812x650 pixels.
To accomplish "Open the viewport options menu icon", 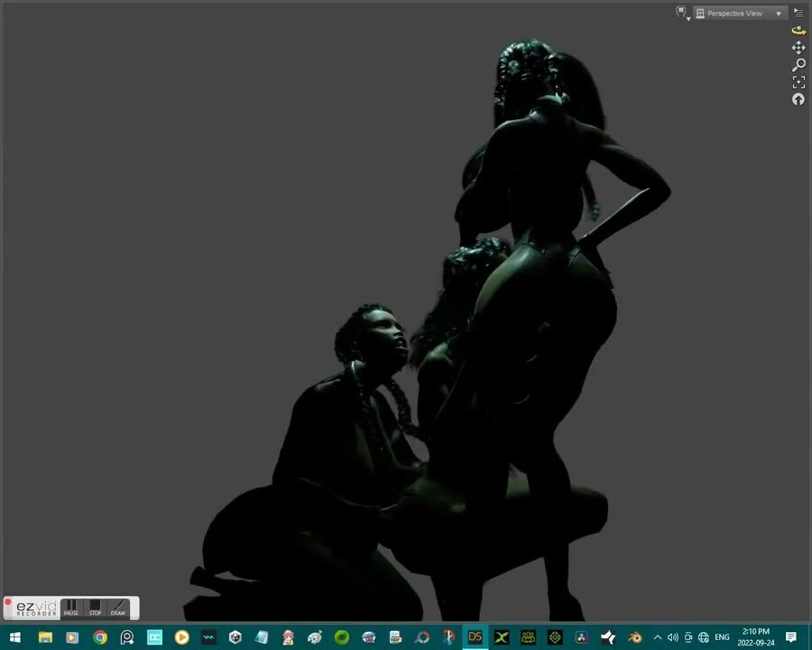I will tap(798, 13).
